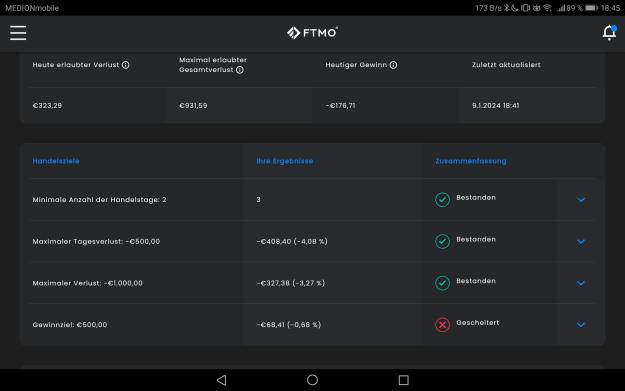Screen dimensions: 625x391
Task: Tap the MEDIONmobile carrier label
Action: click(32, 8)
